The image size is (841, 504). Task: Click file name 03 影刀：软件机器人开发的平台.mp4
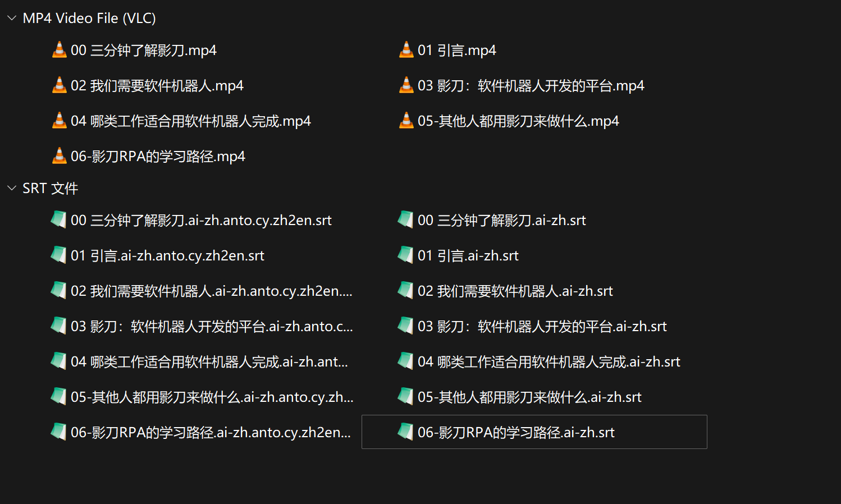coord(531,85)
